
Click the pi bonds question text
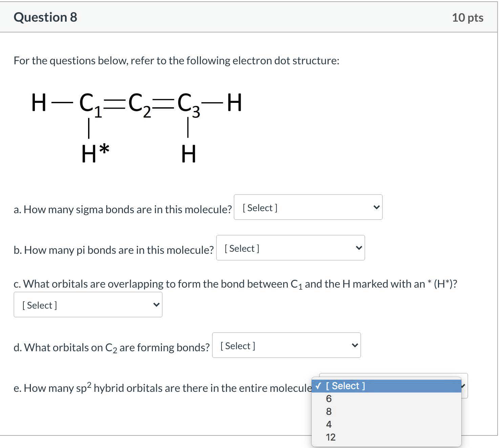(x=113, y=250)
